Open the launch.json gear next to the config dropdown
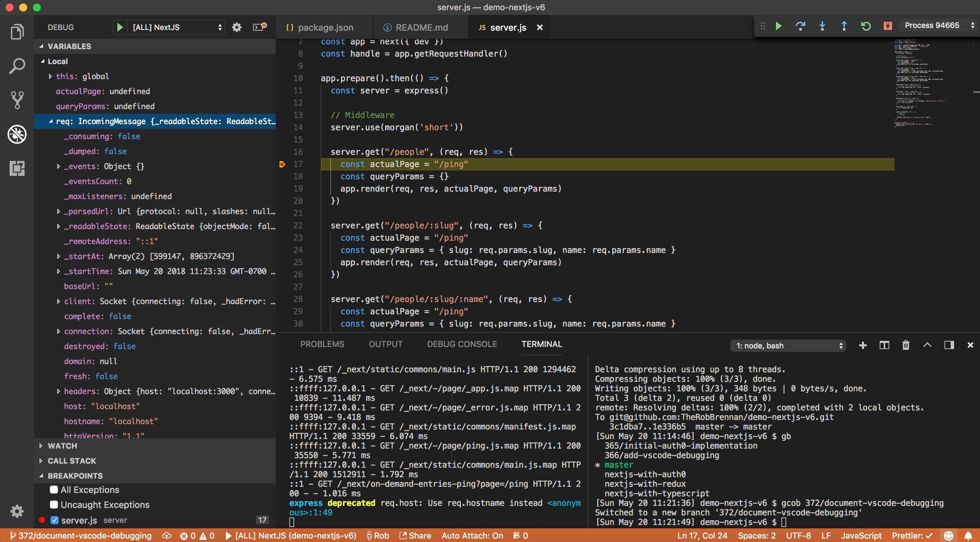 (236, 27)
